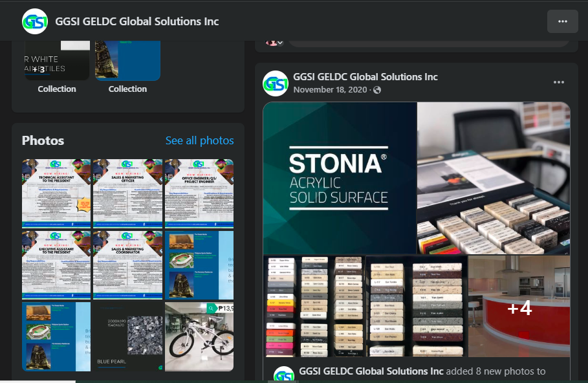Open the stone sample chips photo
The height and width of the screenshot is (383, 588).
click(417, 306)
